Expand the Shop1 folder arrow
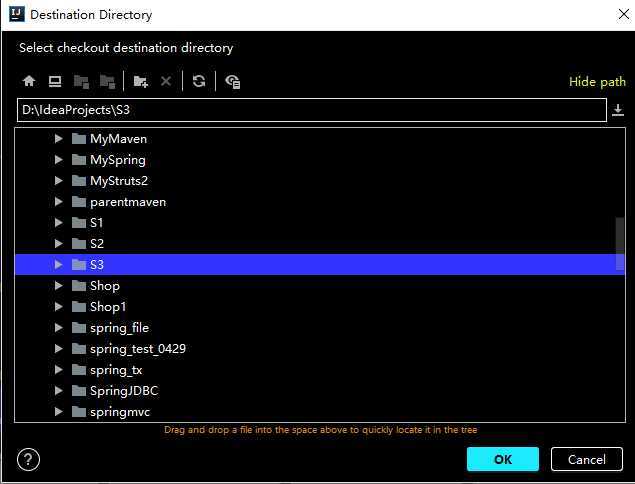This screenshot has height=484, width=635. (58, 307)
